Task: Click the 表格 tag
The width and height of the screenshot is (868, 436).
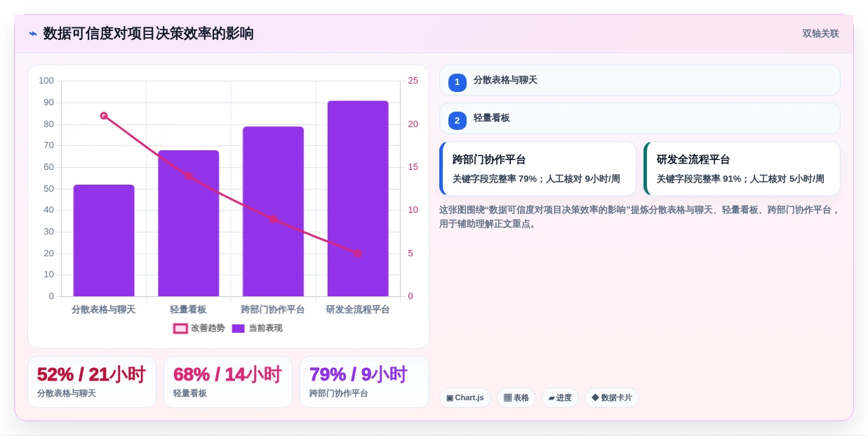Action: coord(516,398)
